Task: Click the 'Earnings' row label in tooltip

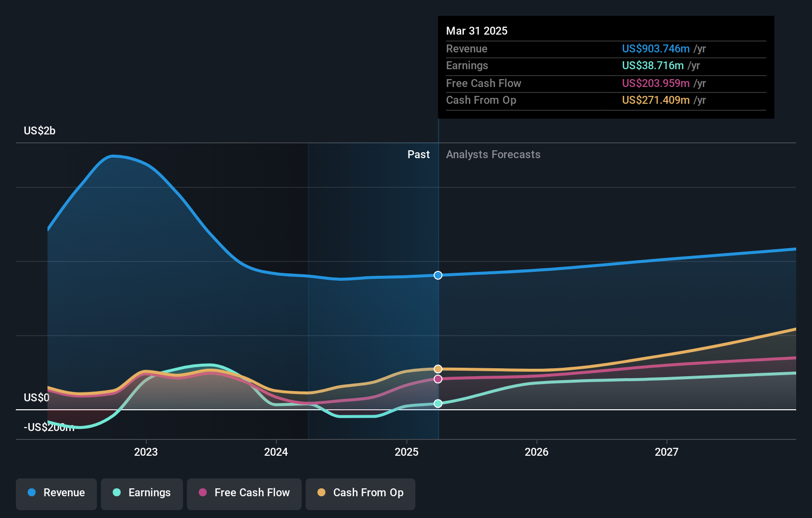Action: click(467, 66)
